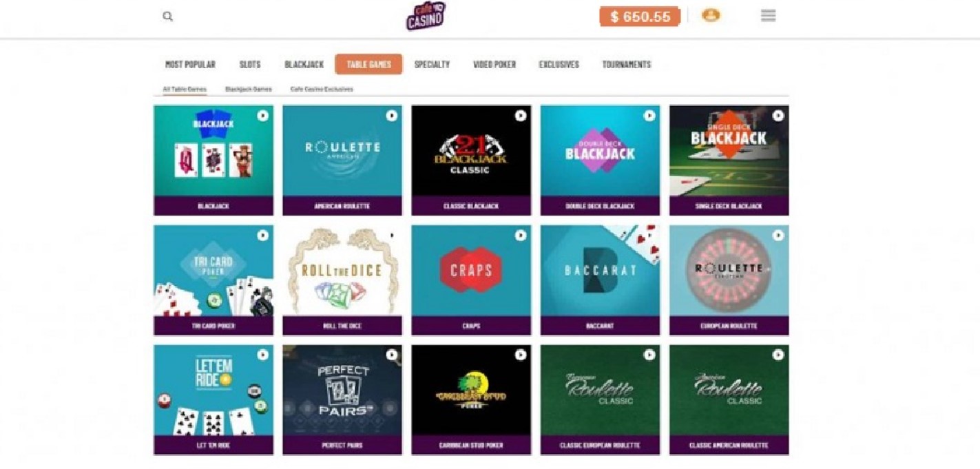Viewport: 980px width, 469px height.
Task: Open the Caribbean Stud Poker thumbnail
Action: click(471, 399)
